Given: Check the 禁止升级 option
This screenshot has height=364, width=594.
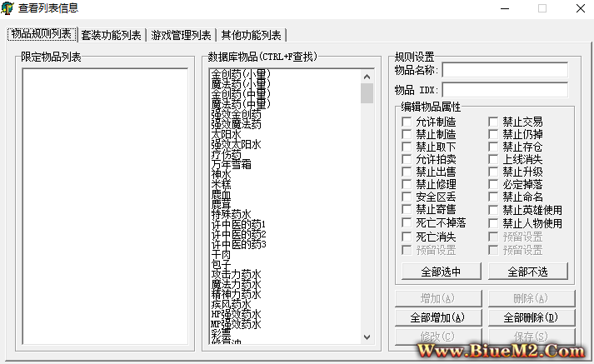Looking at the screenshot, I should pos(493,172).
